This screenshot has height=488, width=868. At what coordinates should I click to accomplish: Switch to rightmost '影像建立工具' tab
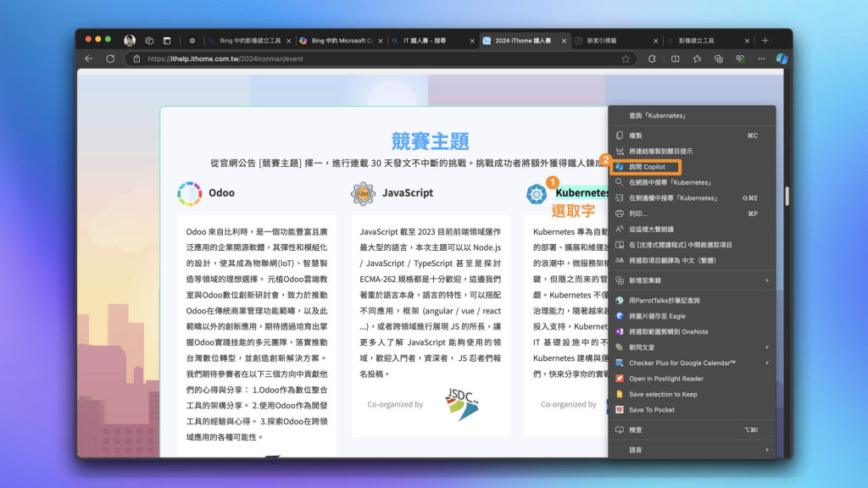coord(708,41)
